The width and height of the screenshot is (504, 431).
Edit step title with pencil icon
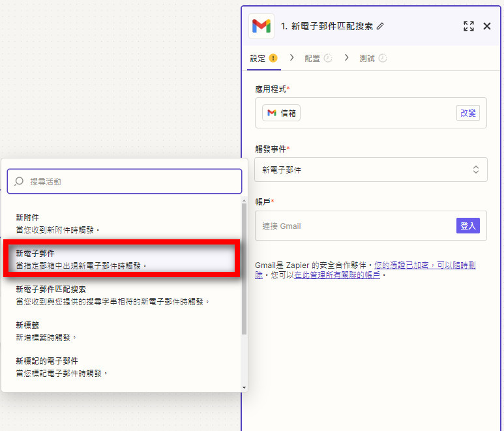[380, 26]
